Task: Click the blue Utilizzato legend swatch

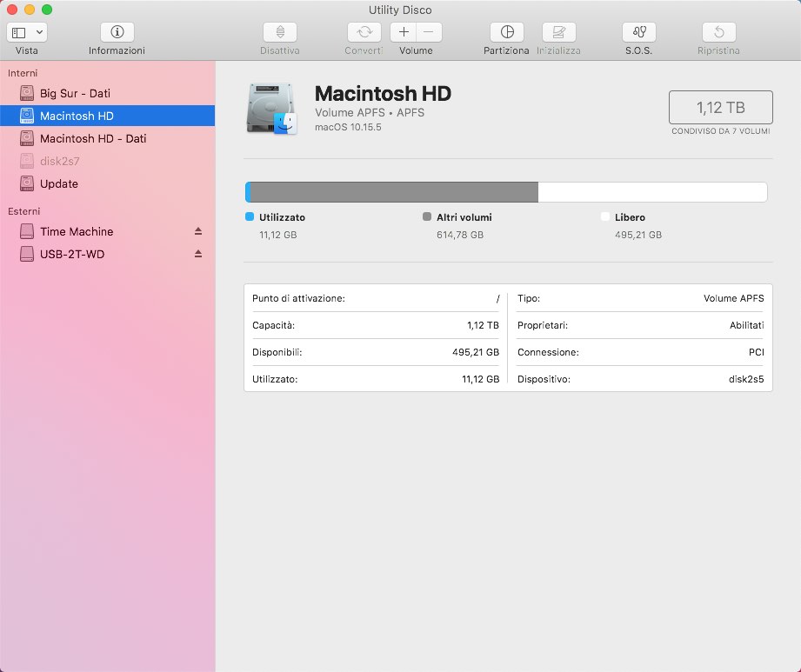Action: [x=250, y=216]
